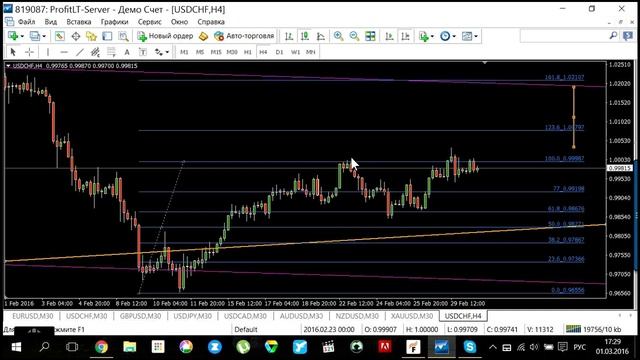Click the chart shift triangle marker
640x360 pixels.
[484, 63]
